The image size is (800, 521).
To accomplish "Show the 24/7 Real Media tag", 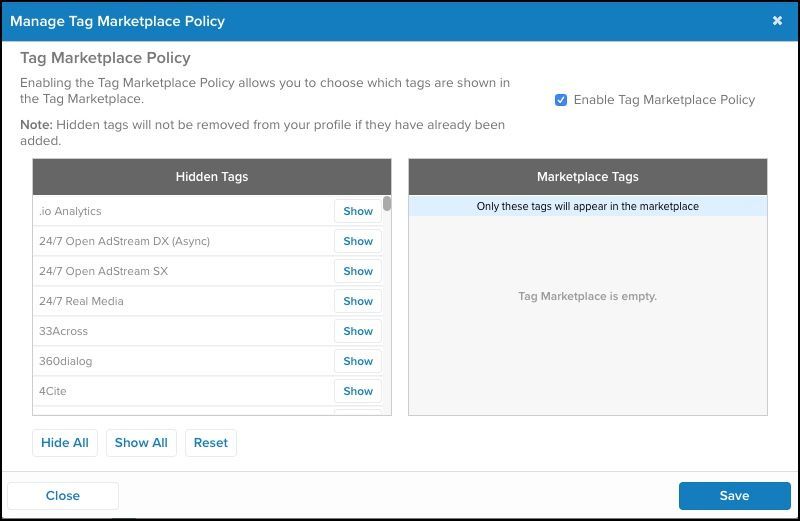I will 358,301.
